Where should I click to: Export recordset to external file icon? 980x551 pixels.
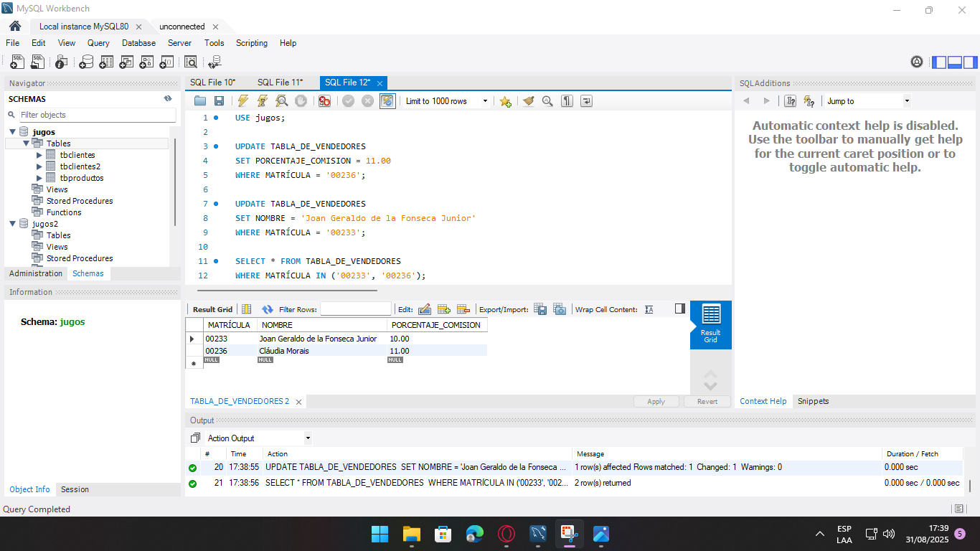(x=540, y=309)
